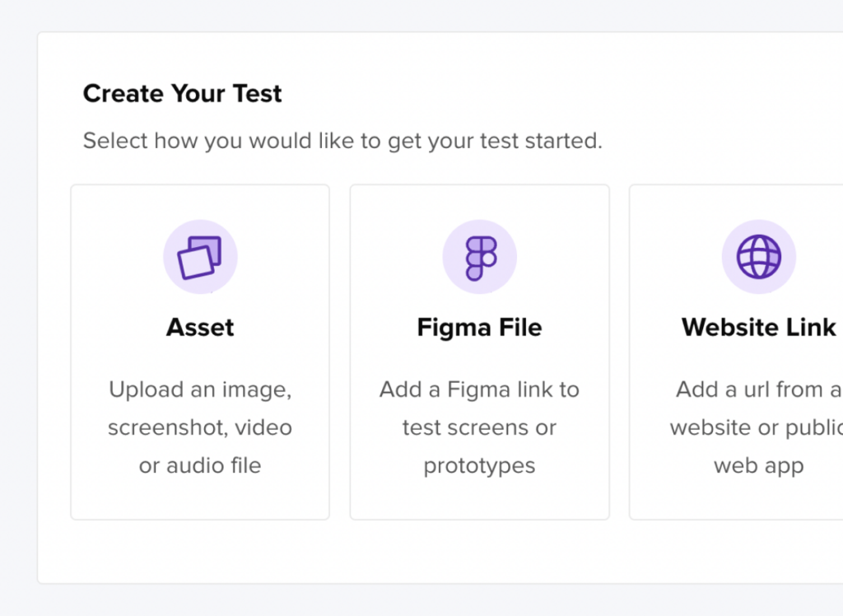Click 'Add a Figma link' description text
This screenshot has height=616, width=843.
479,390
